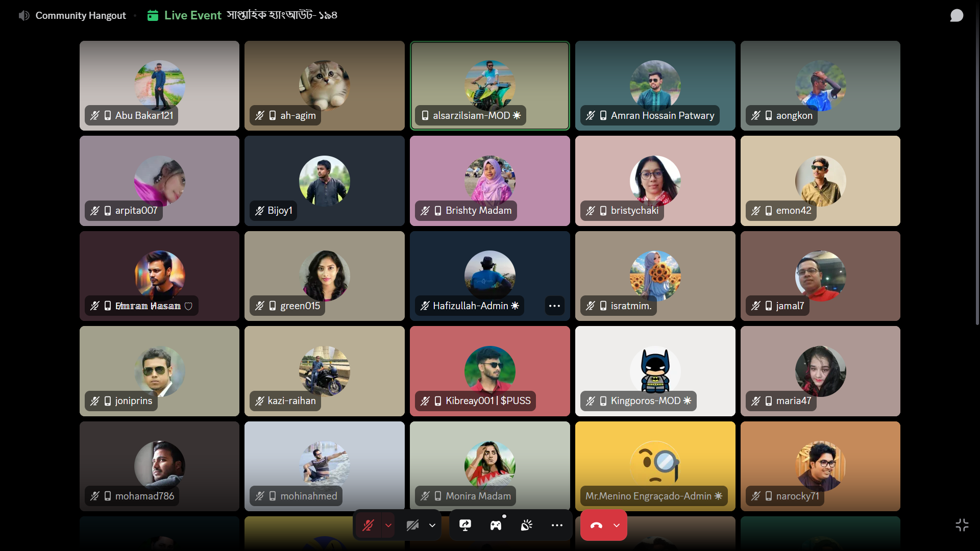Start an activity with the game controller icon
980x551 pixels.
[496, 525]
